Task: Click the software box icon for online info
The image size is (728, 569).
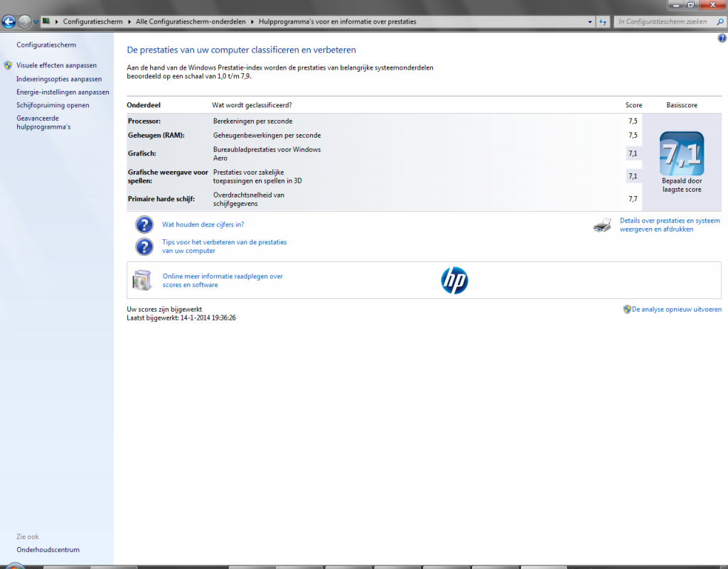Action: pyautogui.click(x=142, y=280)
